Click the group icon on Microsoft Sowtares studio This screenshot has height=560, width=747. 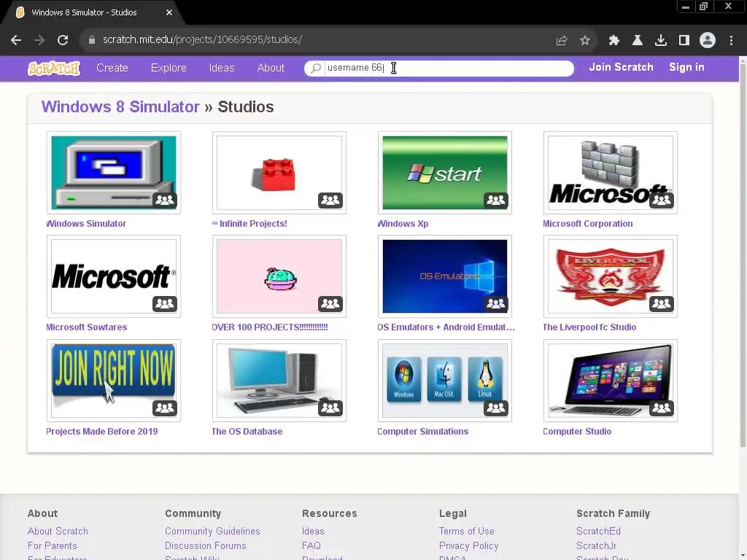165,304
